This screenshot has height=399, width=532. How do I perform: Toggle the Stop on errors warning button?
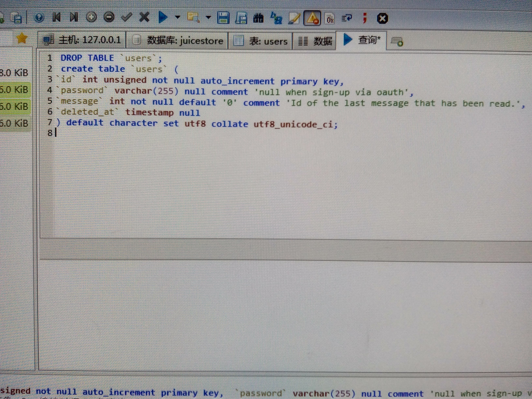pos(312,18)
